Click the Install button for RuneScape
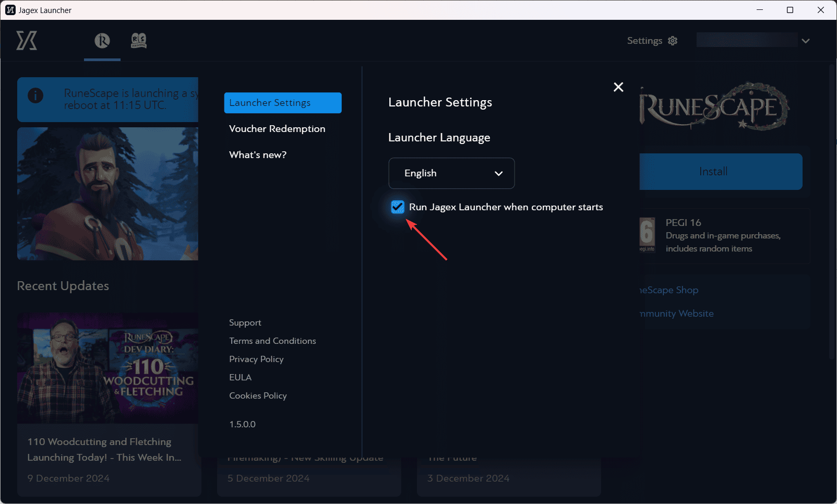The image size is (837, 504). pos(721,172)
